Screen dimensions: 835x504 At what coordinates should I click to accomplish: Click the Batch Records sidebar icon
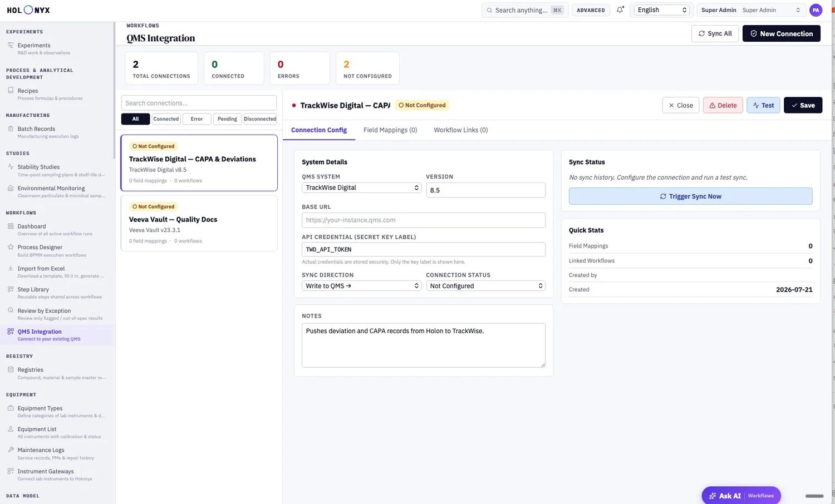(11, 129)
